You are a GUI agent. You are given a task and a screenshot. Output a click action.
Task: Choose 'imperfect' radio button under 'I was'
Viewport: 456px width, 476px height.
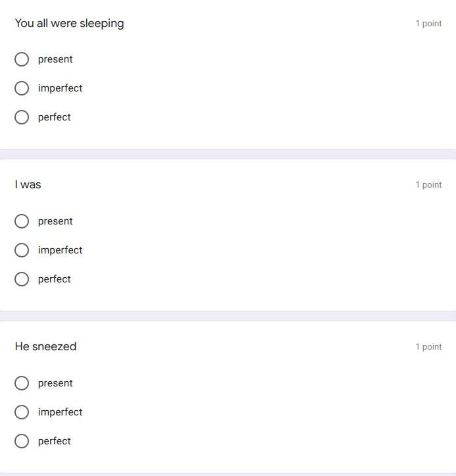[x=22, y=250]
